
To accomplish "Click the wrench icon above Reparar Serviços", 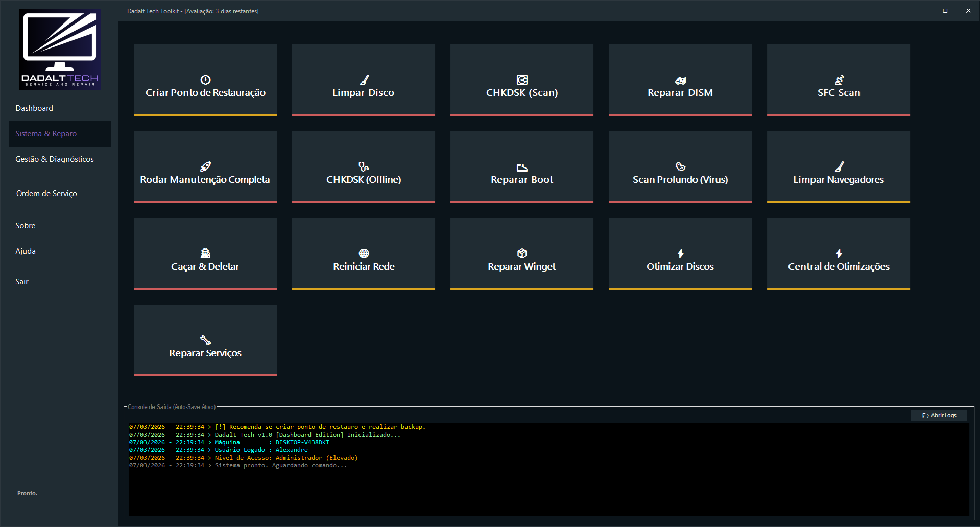I will tap(205, 340).
